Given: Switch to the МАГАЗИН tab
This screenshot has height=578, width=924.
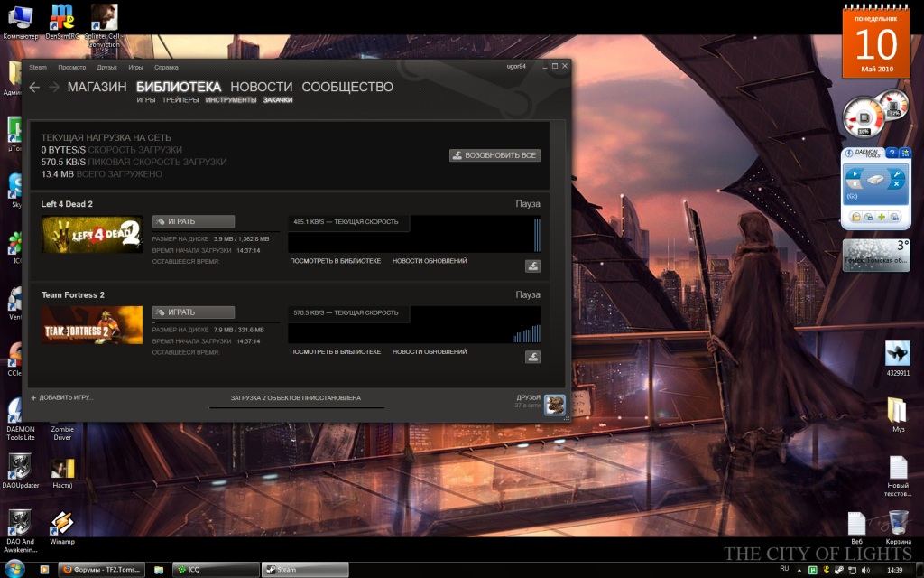Looking at the screenshot, I should click(x=97, y=88).
